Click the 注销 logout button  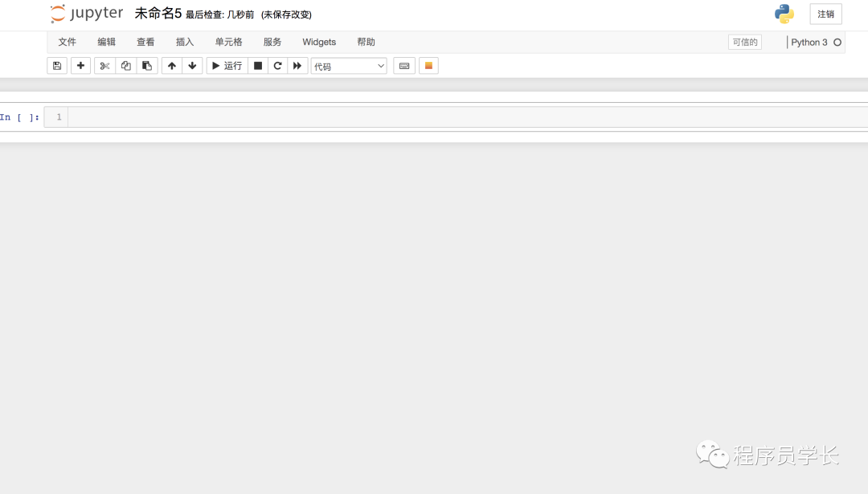tap(826, 14)
